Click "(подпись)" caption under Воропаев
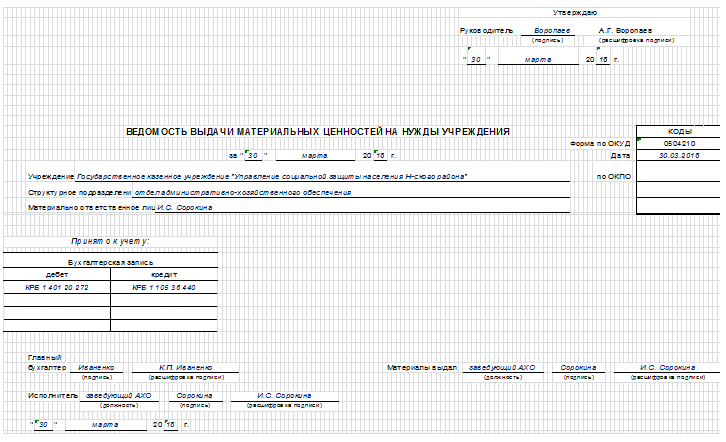This screenshot has height=442, width=726. (x=547, y=40)
